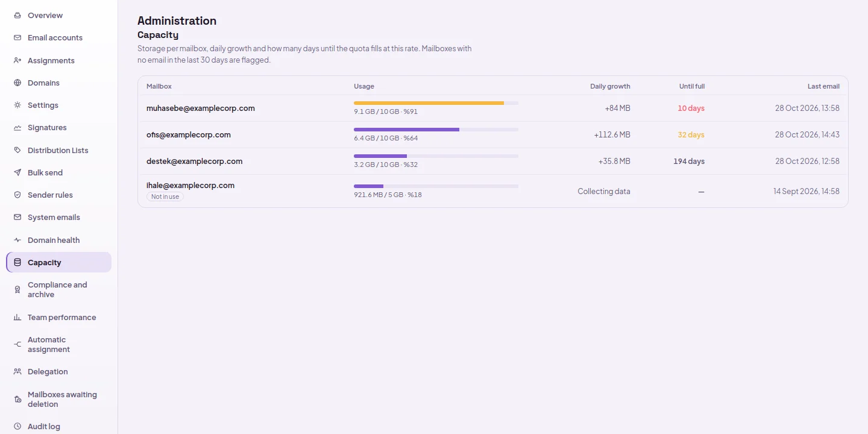Click the usage bar for ofis@examplecorp.com
Image resolution: width=868 pixels, height=434 pixels.
pyautogui.click(x=436, y=130)
